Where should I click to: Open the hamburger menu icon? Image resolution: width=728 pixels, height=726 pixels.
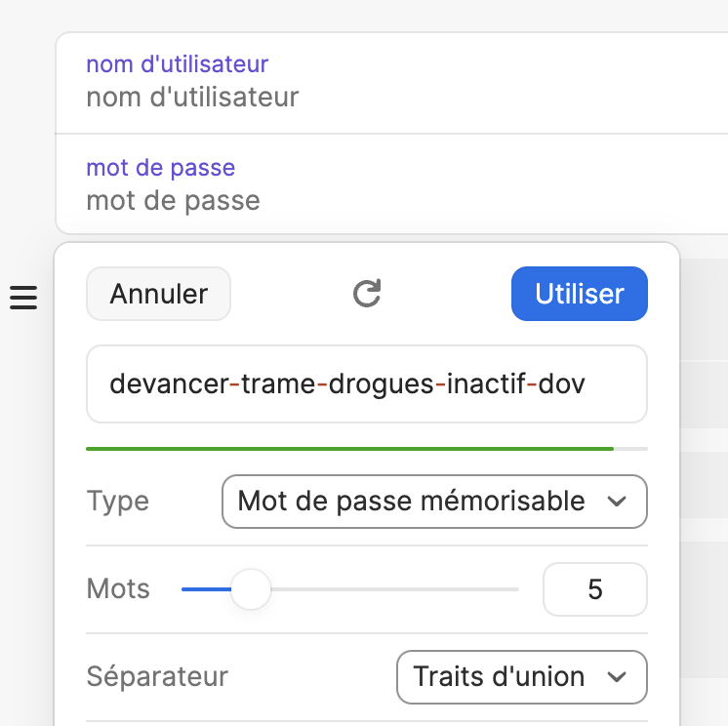pos(23,298)
